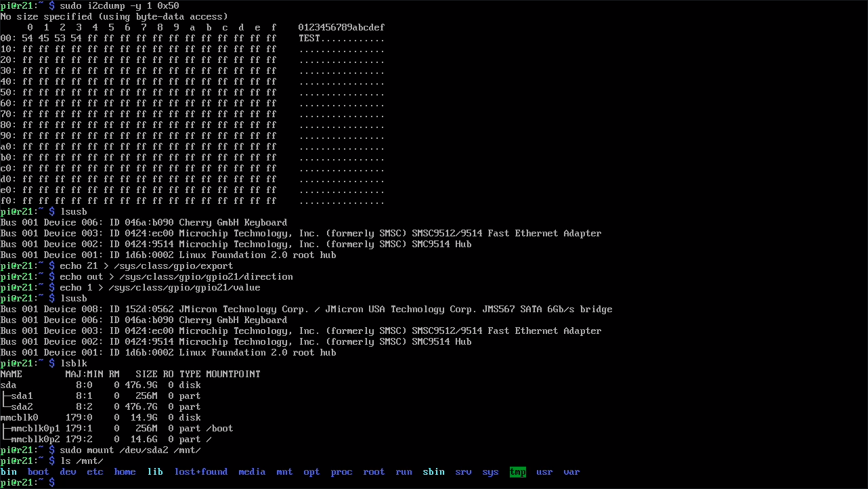The height and width of the screenshot is (489, 868).
Task: Click the sbin directory name
Action: pyautogui.click(x=433, y=472)
